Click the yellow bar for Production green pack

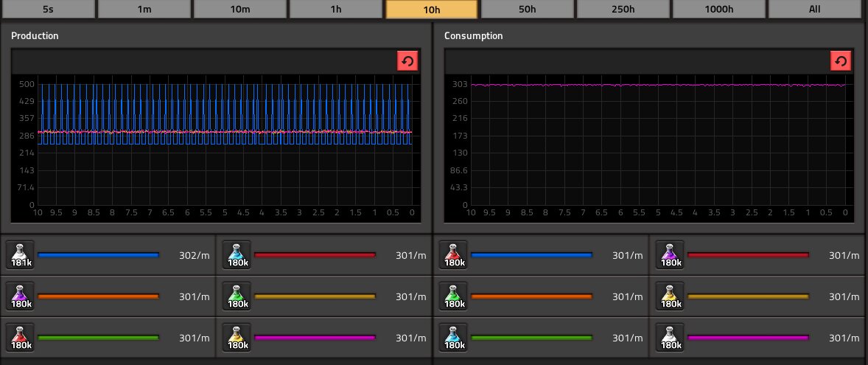point(315,296)
